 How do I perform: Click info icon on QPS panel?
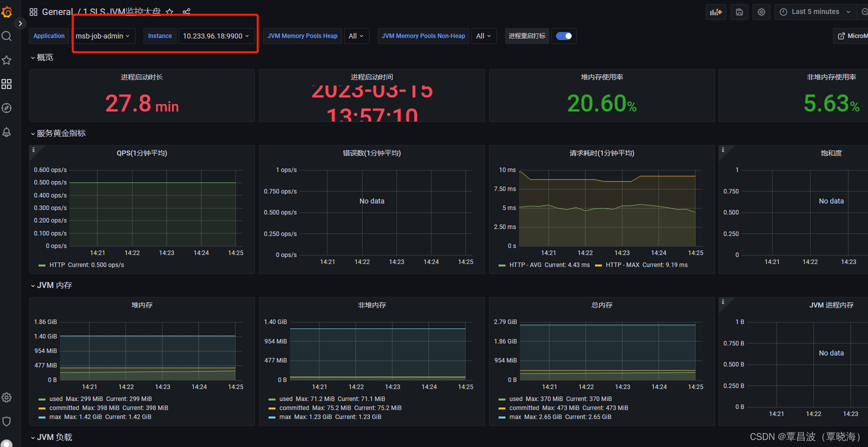(33, 149)
